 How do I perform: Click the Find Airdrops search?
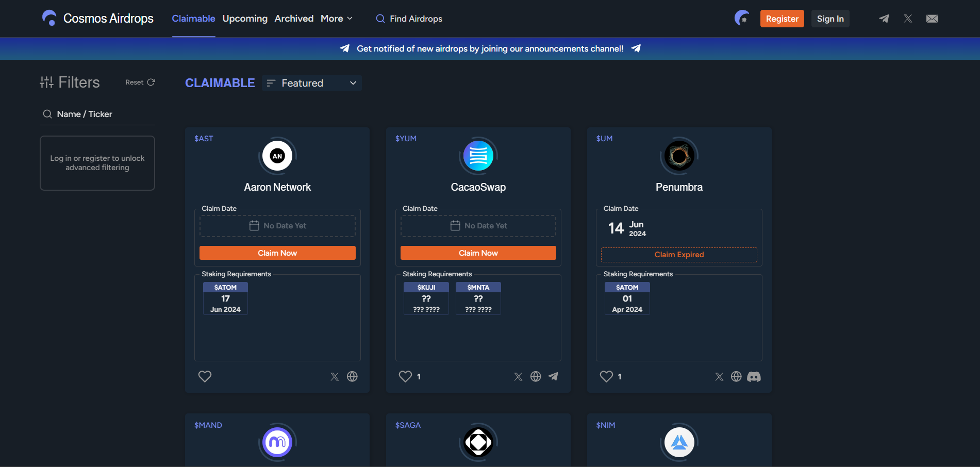point(409,19)
